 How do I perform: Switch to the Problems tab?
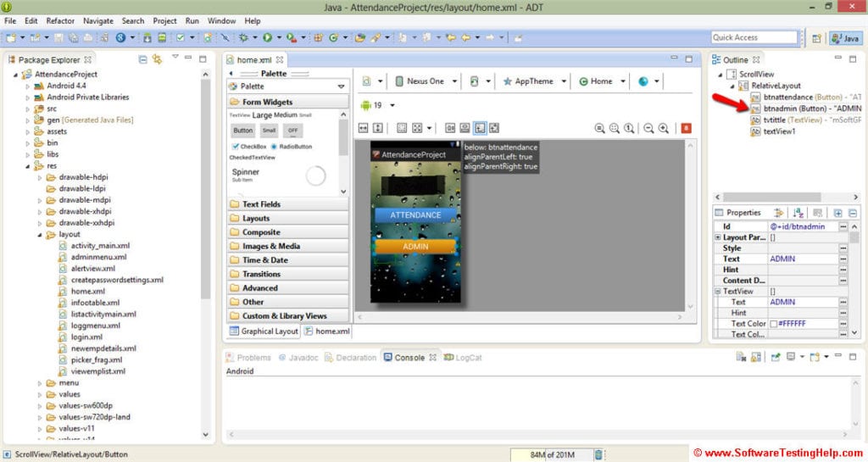pyautogui.click(x=248, y=358)
